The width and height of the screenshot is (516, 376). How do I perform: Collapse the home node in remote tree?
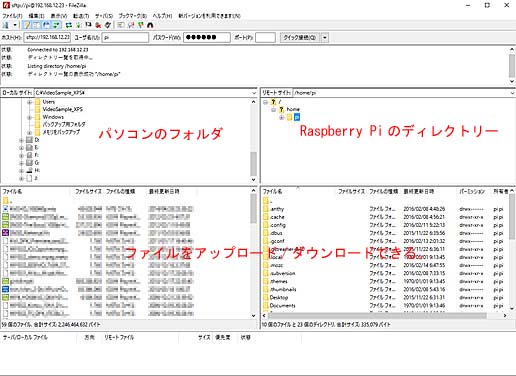click(273, 110)
